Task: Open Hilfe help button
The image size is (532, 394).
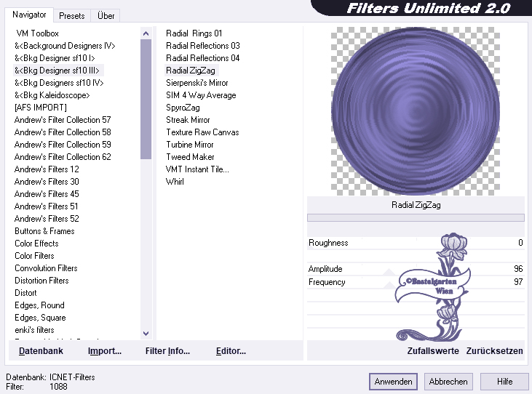Action: (x=504, y=382)
